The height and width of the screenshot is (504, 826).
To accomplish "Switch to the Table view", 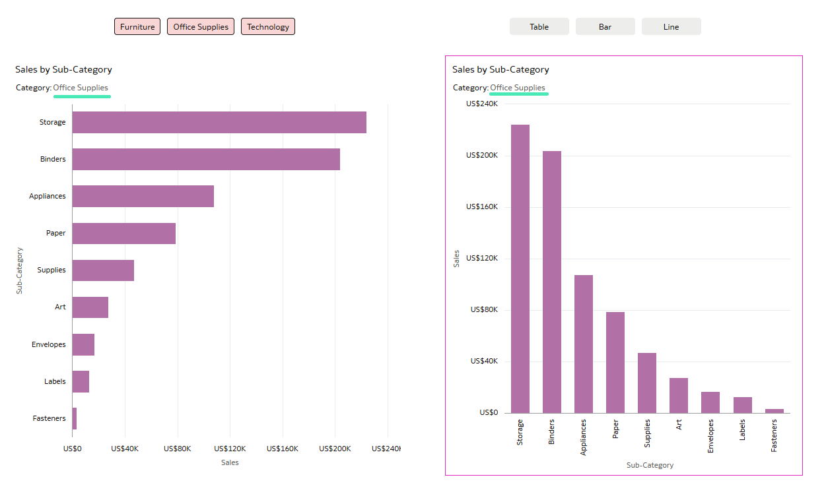I will [539, 27].
